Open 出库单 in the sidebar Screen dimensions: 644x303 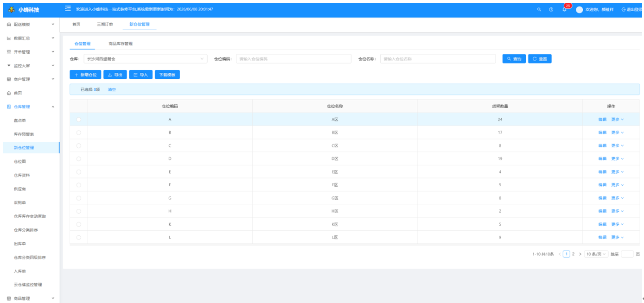20,244
